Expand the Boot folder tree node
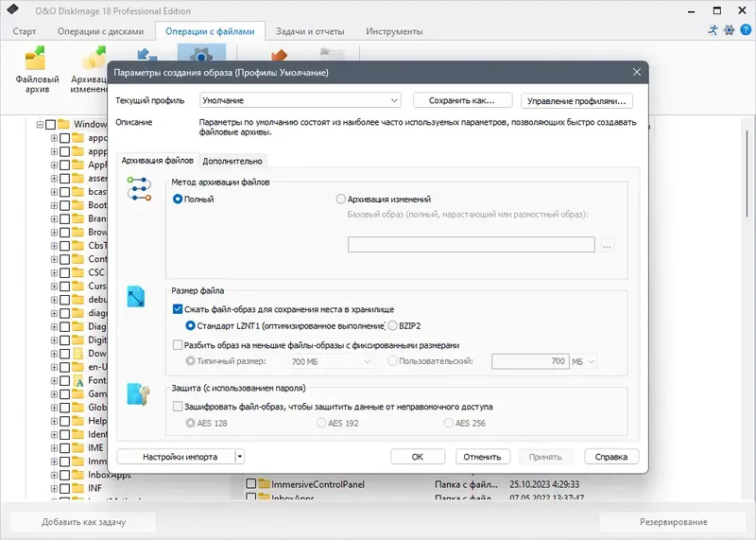This screenshot has width=756, height=540. (54, 205)
